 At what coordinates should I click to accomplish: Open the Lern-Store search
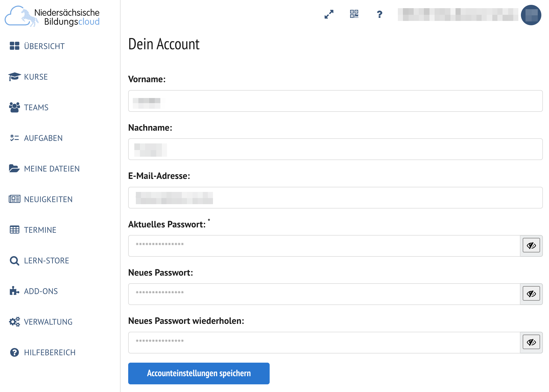click(x=39, y=261)
